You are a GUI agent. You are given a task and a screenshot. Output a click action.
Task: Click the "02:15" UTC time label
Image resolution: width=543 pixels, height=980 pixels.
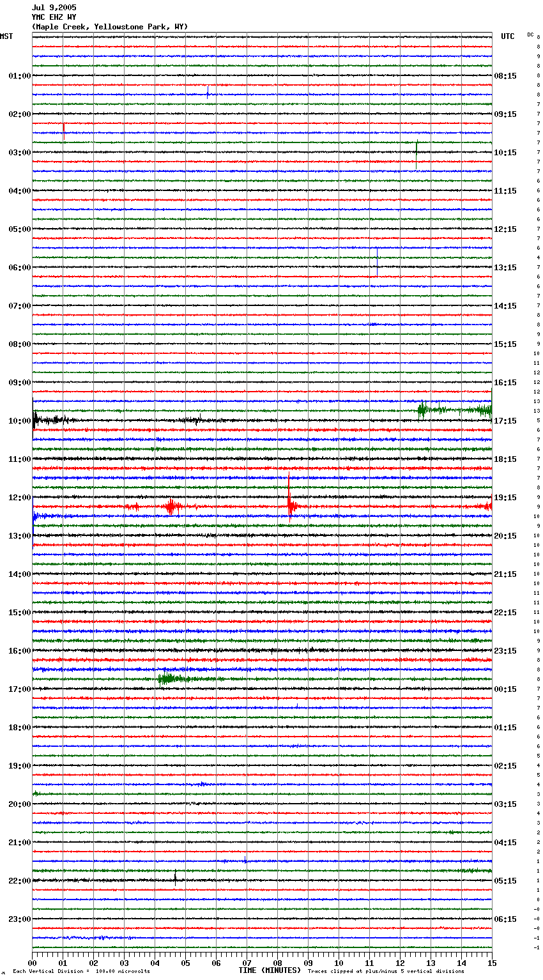point(505,766)
